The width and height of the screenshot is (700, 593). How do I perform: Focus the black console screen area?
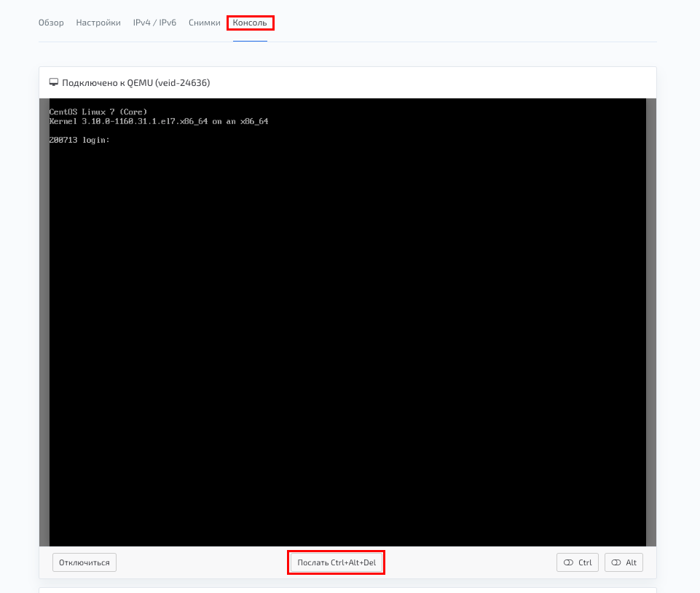(x=347, y=322)
